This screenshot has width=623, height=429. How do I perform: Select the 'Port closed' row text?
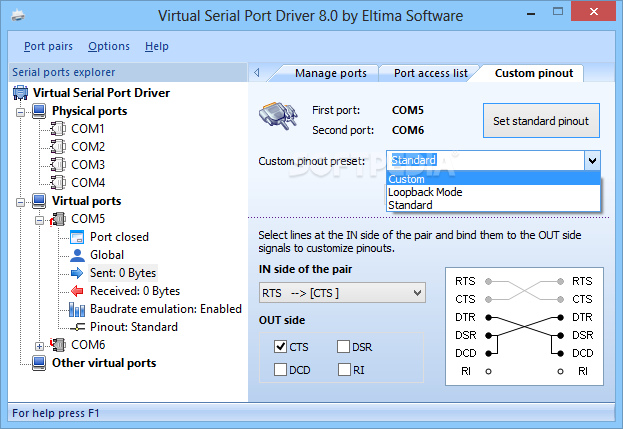(x=119, y=237)
